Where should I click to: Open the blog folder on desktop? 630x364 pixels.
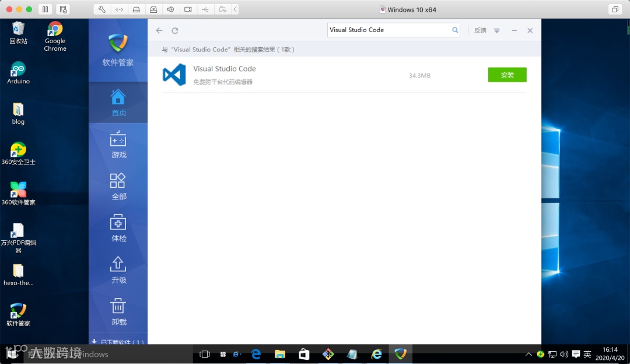[x=18, y=113]
